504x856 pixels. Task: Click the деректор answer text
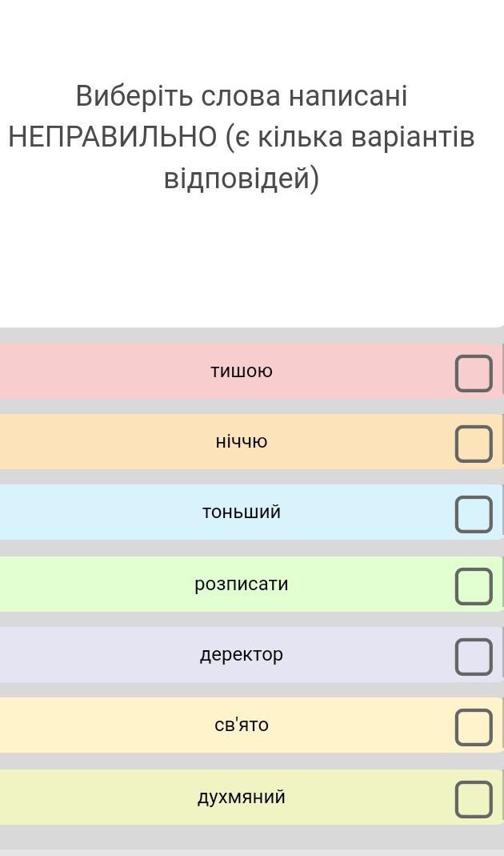tap(242, 654)
